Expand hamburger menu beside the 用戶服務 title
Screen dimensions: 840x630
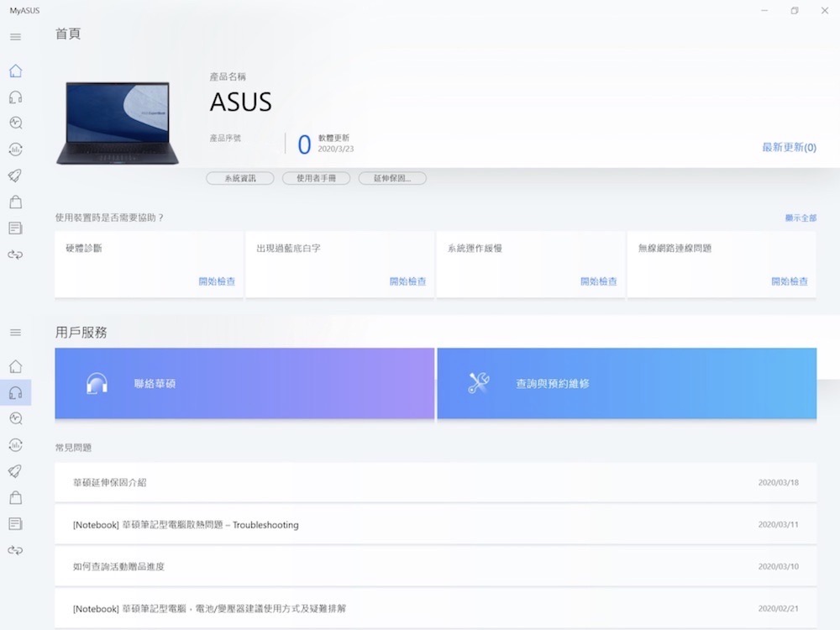pos(15,333)
